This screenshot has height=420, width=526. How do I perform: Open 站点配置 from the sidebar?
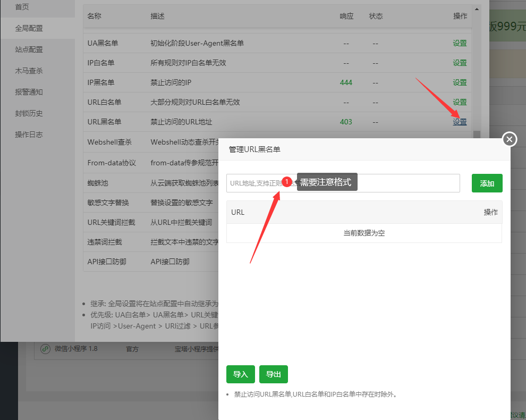click(30, 49)
